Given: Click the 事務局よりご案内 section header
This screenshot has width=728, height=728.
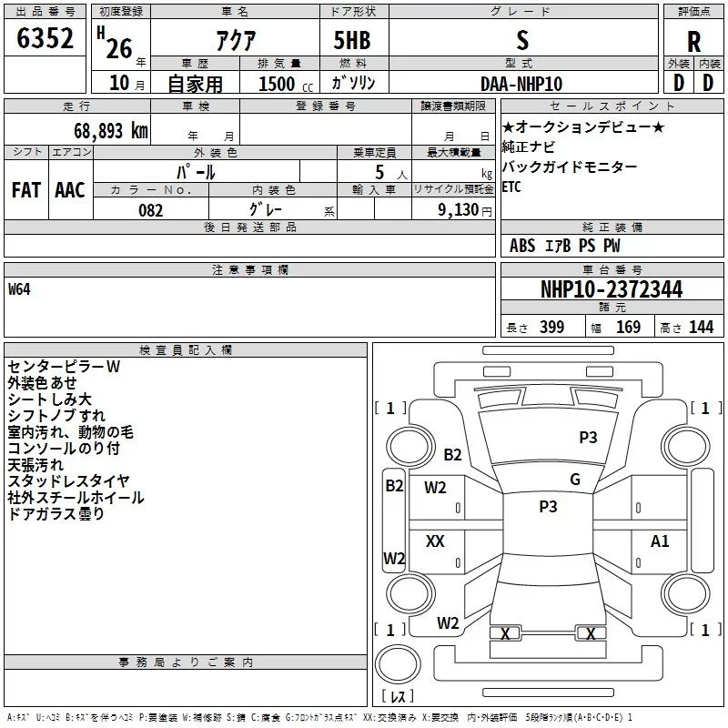Looking at the screenshot, I should tap(186, 662).
